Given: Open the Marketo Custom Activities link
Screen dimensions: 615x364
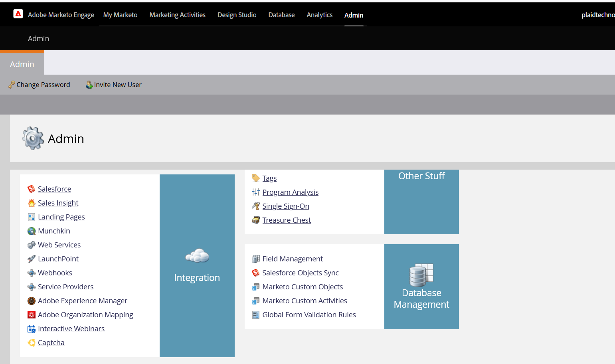Looking at the screenshot, I should [305, 301].
